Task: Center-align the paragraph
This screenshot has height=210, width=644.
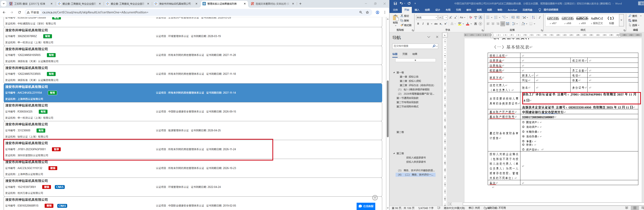Action: (x=493, y=24)
